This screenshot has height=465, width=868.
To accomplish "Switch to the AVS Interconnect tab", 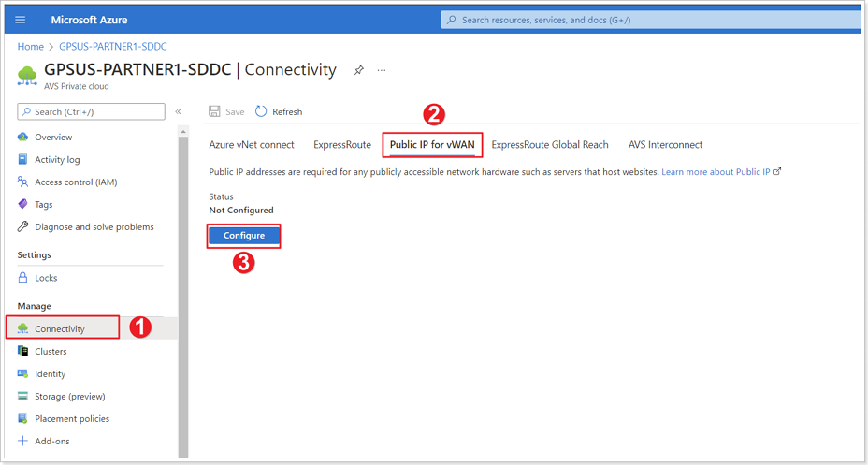I will pos(665,145).
